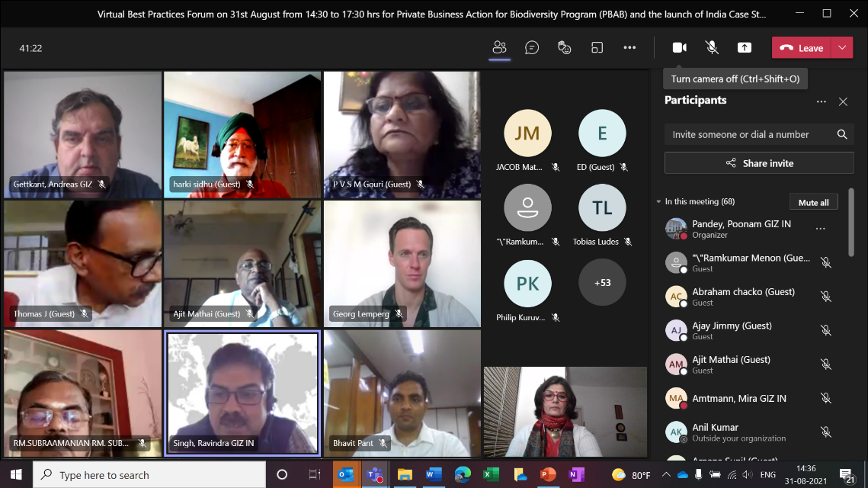
Task: Close the Participants panel
Action: [x=843, y=101]
